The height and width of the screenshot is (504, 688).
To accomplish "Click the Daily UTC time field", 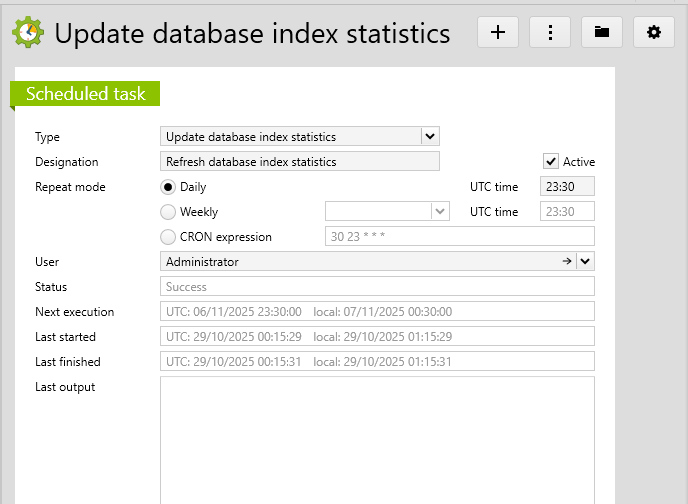I will (x=567, y=186).
